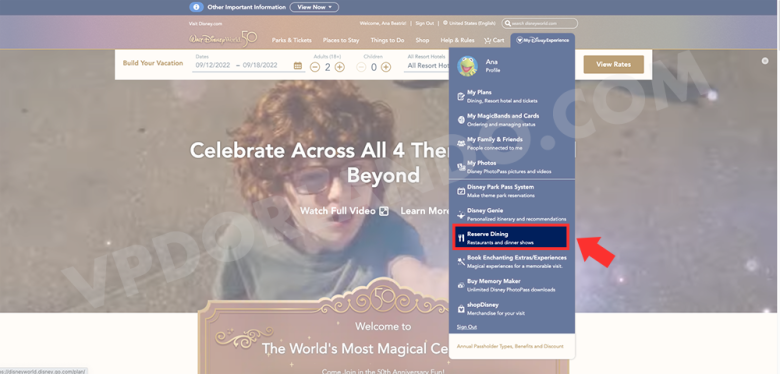Click the Welcome, Ana Beatriz! text

[383, 23]
